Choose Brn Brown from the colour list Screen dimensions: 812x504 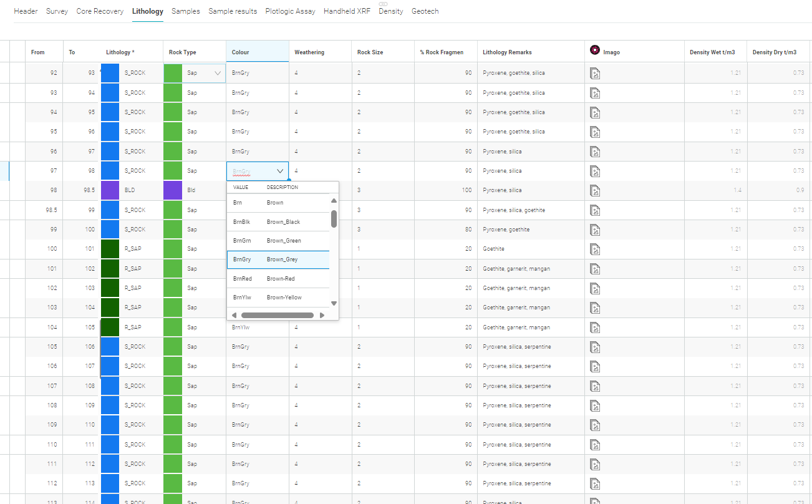pos(278,203)
